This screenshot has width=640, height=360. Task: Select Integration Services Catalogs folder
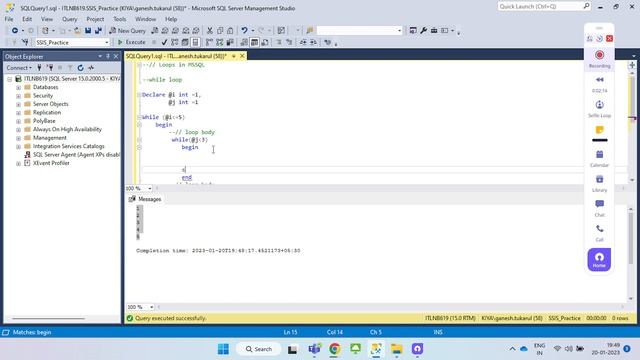click(x=69, y=146)
